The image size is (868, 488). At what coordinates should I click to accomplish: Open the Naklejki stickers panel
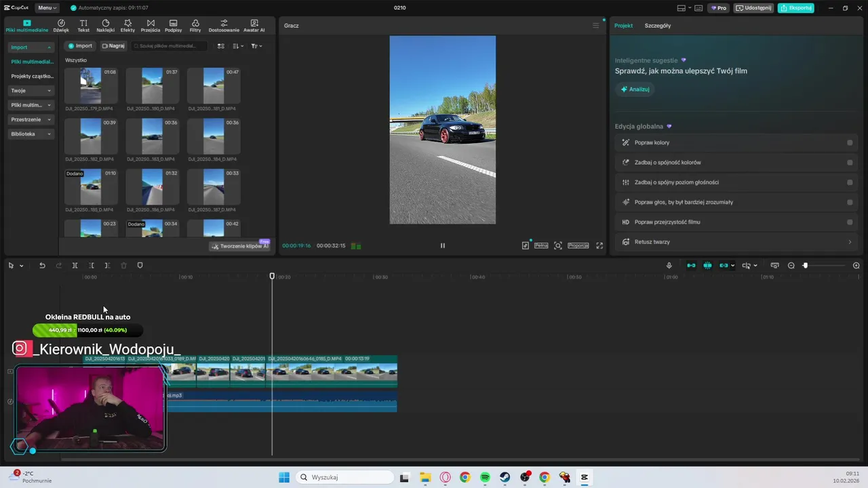coord(105,26)
